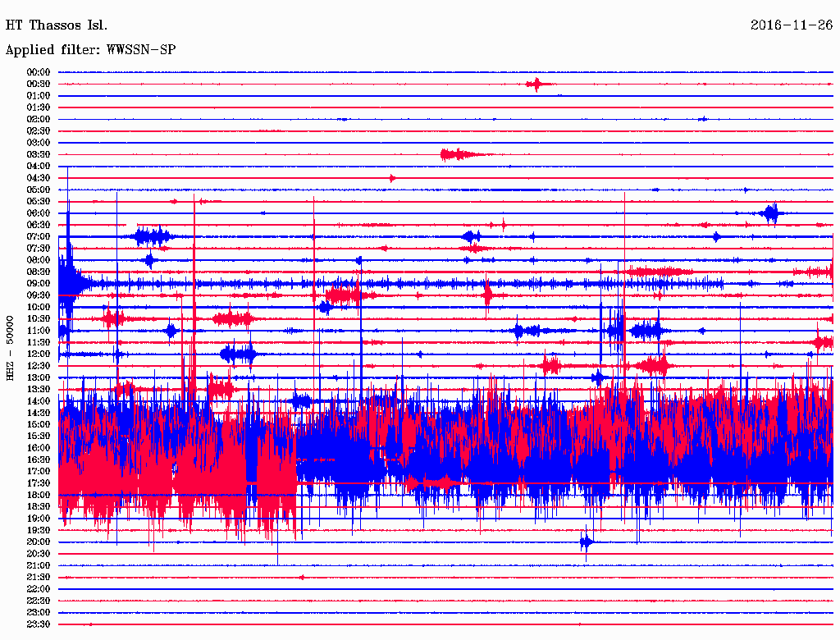This screenshot has height=640, width=840.
Task: Click the red seismic burst on the 00:30 trace
Action: [539, 85]
